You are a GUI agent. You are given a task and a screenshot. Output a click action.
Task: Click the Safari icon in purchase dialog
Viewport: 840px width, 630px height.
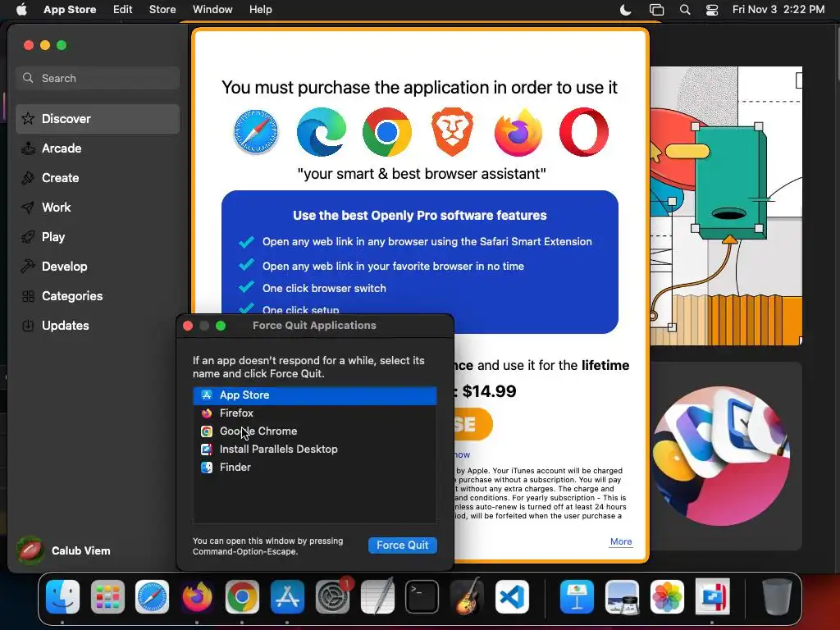[256, 132]
